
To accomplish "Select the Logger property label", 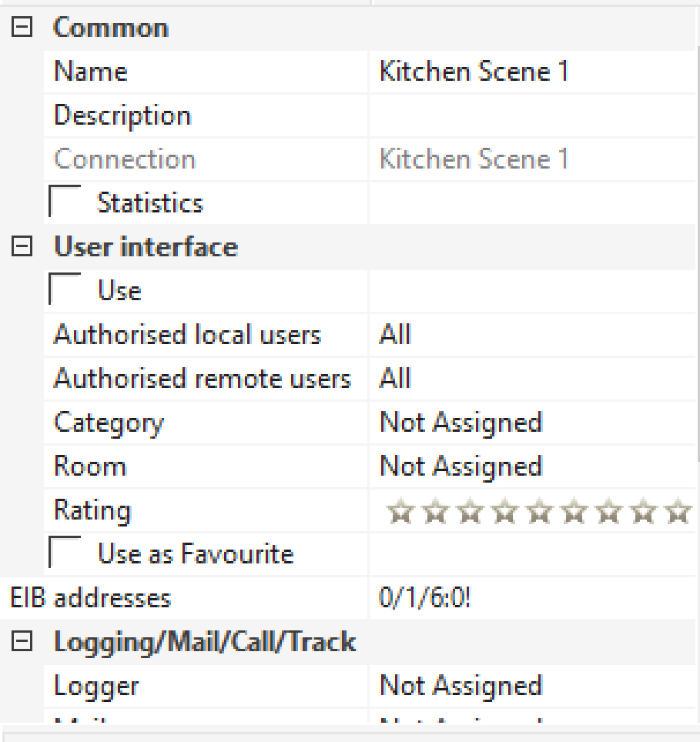I will coord(96,687).
